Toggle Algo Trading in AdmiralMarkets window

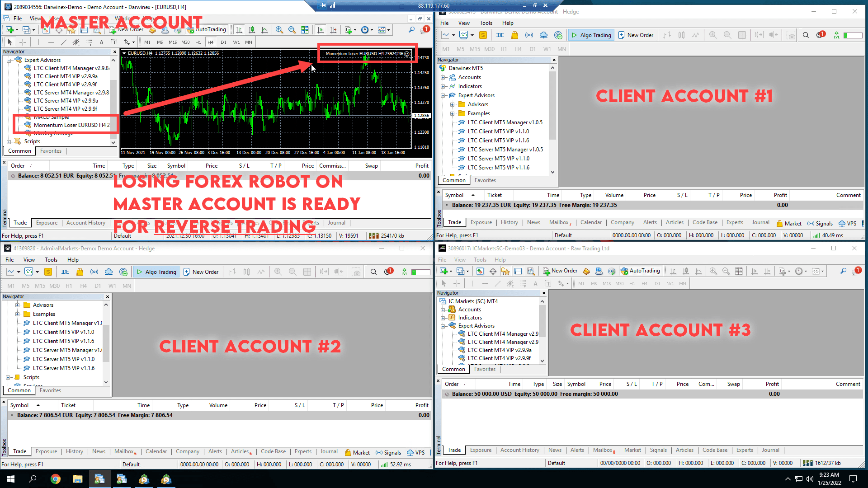point(156,272)
